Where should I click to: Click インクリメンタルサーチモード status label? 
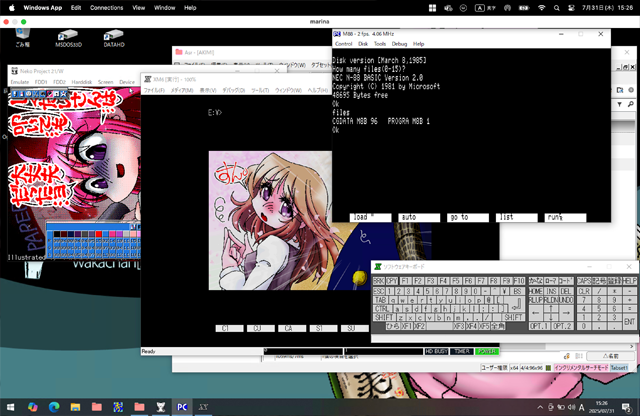(581, 368)
